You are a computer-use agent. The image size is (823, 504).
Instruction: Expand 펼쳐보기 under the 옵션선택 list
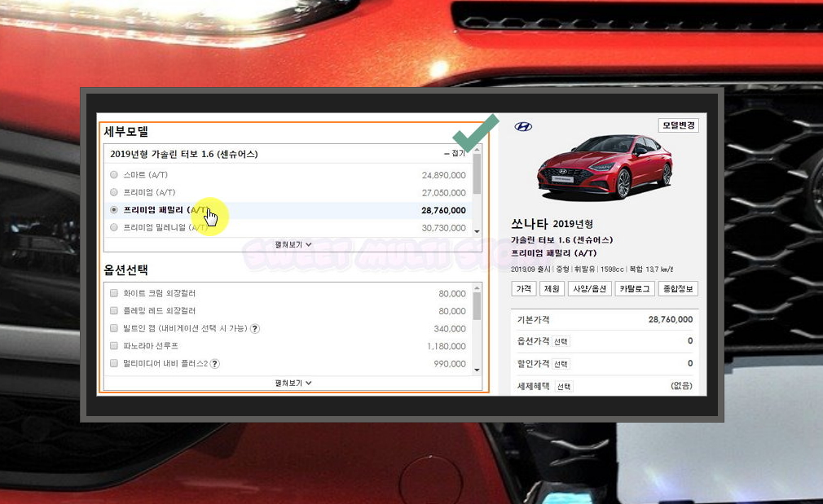[293, 383]
